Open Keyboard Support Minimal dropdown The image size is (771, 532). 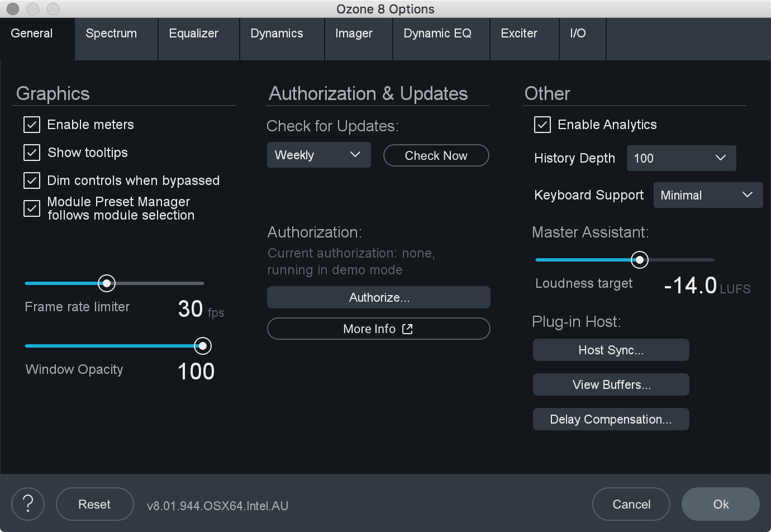(x=708, y=195)
